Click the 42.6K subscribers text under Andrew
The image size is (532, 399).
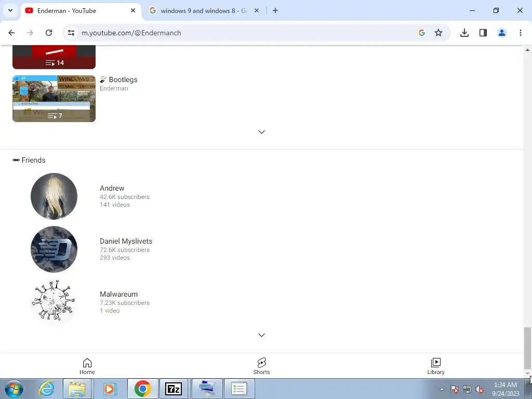[125, 197]
